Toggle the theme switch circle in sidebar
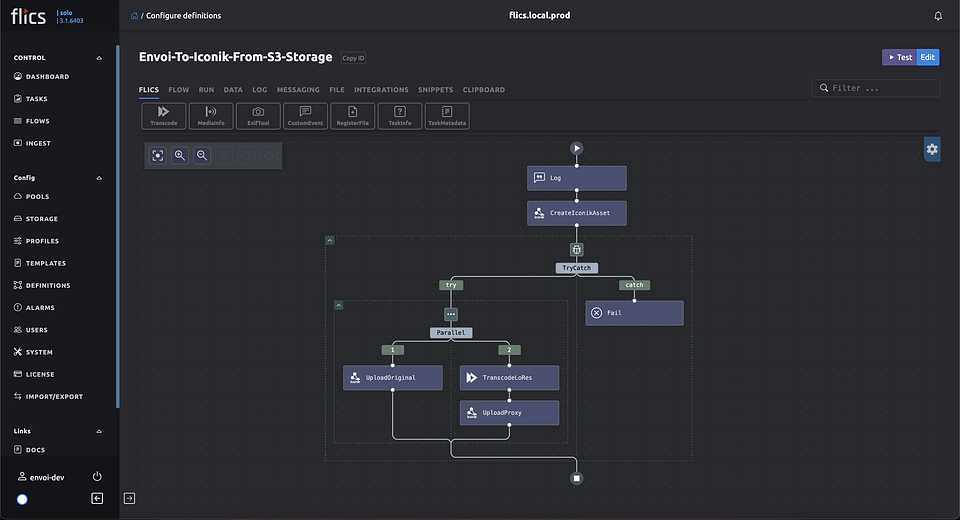The image size is (960, 520). tap(22, 499)
